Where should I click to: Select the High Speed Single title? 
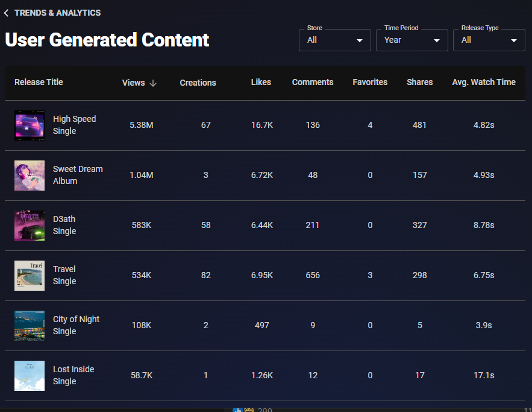[x=74, y=125]
